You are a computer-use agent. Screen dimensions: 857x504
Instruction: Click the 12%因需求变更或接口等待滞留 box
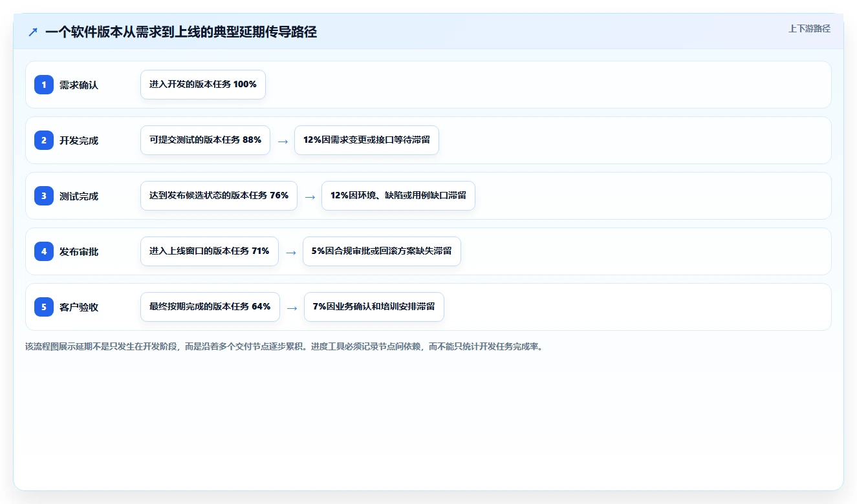(367, 140)
